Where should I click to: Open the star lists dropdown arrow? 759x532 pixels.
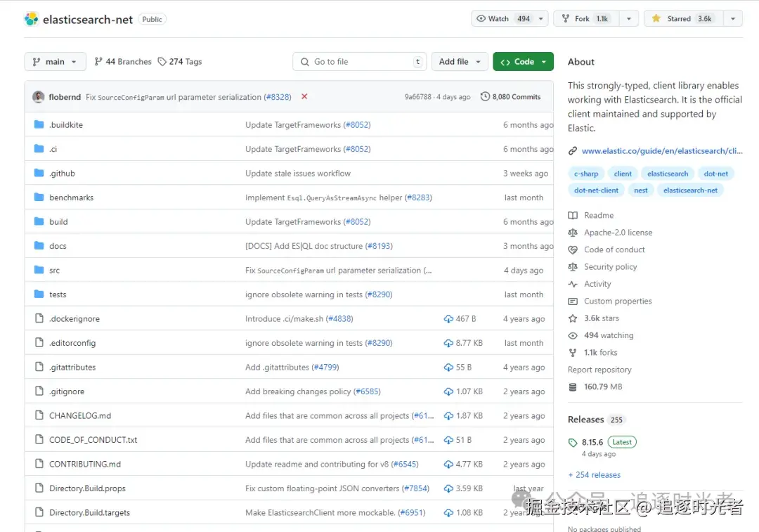tap(733, 18)
